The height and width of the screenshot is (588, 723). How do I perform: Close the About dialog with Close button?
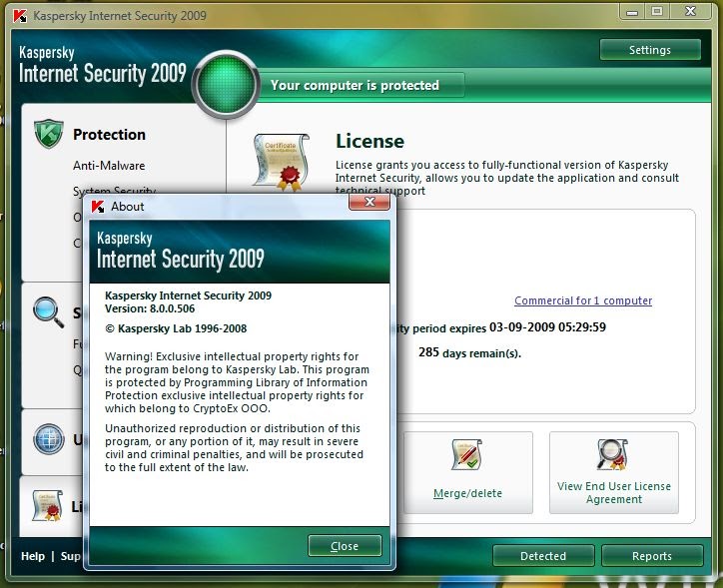coord(345,546)
